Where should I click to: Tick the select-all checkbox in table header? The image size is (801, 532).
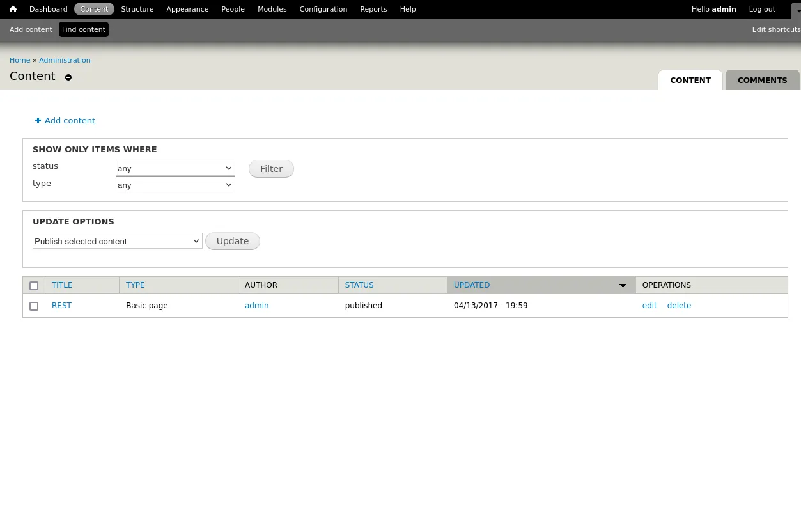pos(34,286)
